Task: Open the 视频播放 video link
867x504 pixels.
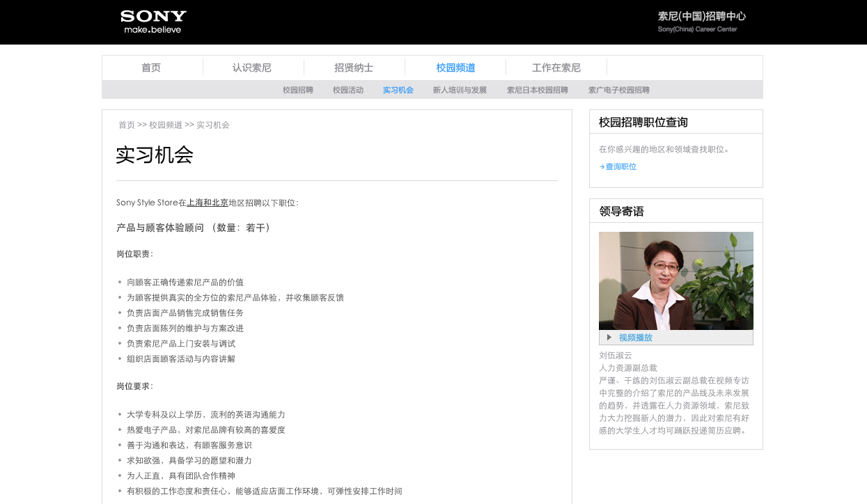Action: 635,338
